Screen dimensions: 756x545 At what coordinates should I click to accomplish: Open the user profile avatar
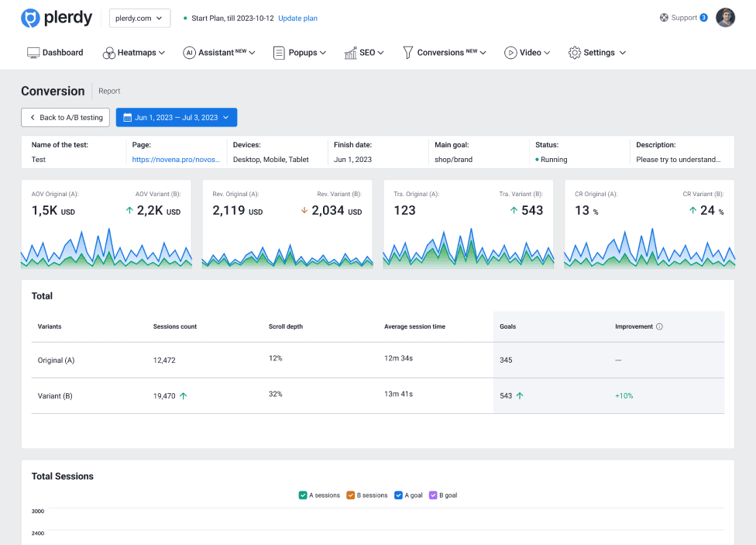pyautogui.click(x=725, y=18)
